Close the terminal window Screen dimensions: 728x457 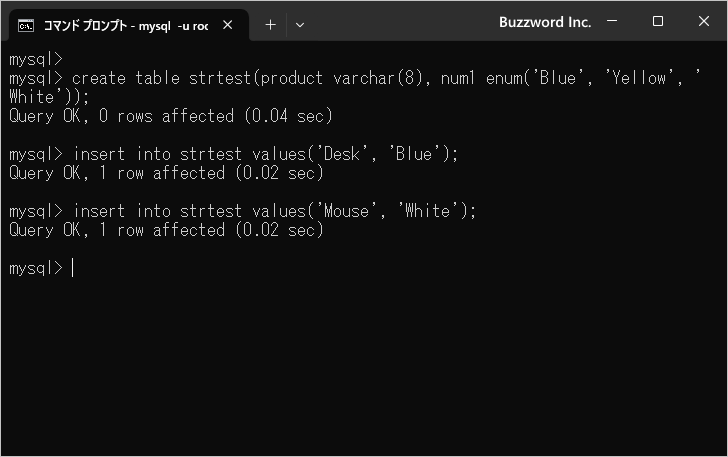click(704, 21)
